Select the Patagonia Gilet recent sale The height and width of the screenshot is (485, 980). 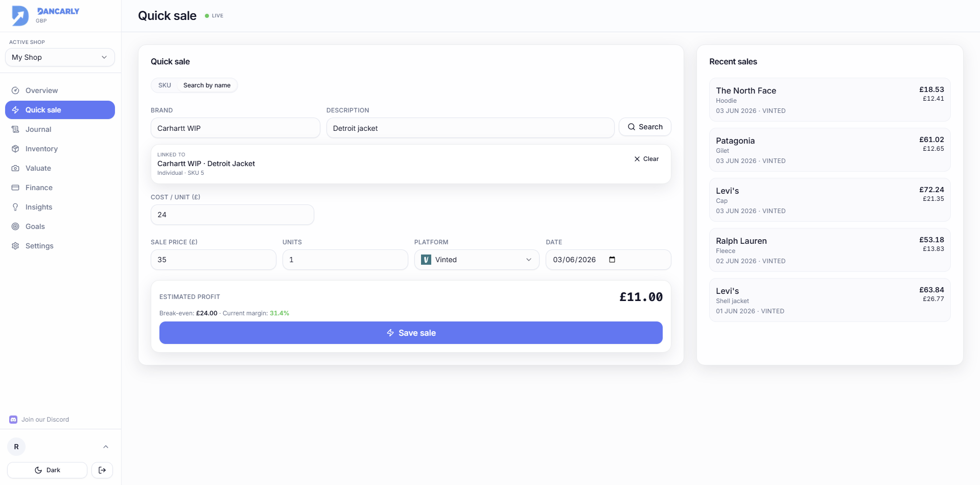tap(830, 150)
